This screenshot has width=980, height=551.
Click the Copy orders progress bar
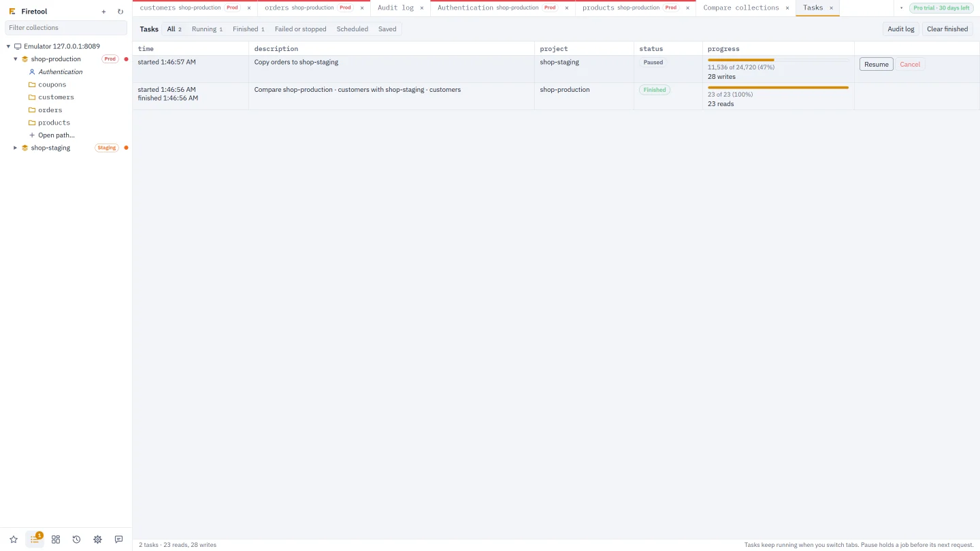[x=778, y=60]
